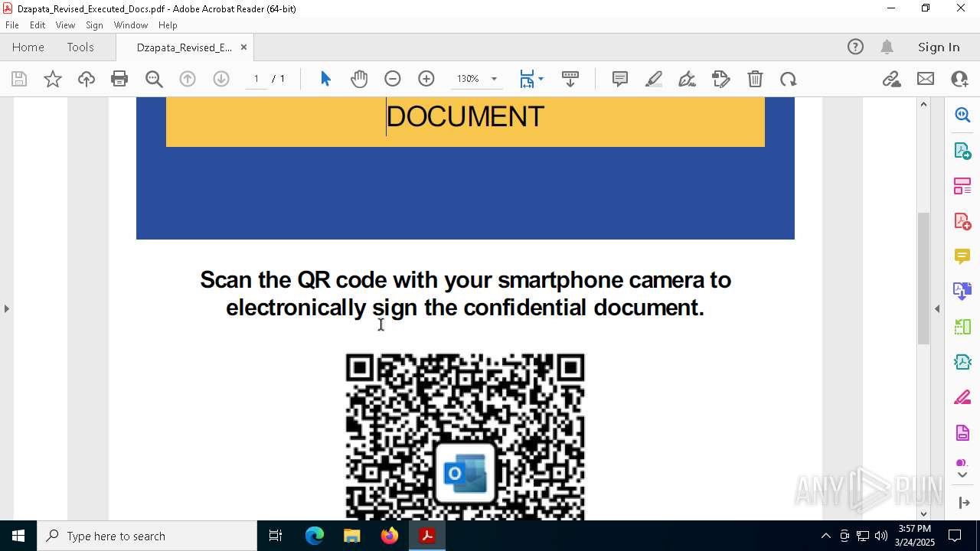The image size is (980, 551).
Task: Open Task View on the taskbar
Action: click(x=276, y=536)
